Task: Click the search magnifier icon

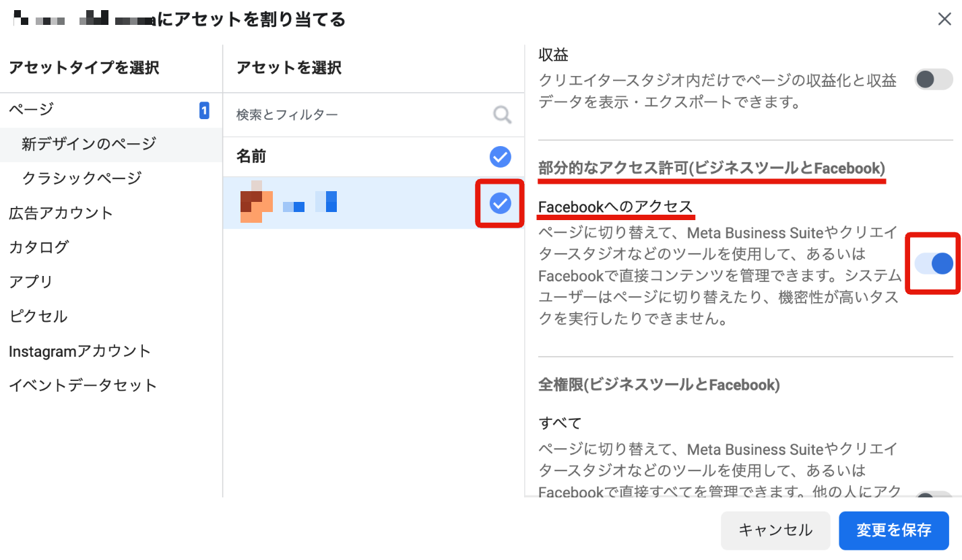Action: click(502, 115)
